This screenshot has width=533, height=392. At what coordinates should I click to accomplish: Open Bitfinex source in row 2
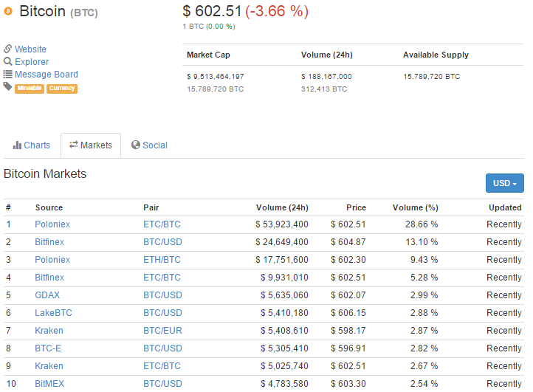pos(49,242)
